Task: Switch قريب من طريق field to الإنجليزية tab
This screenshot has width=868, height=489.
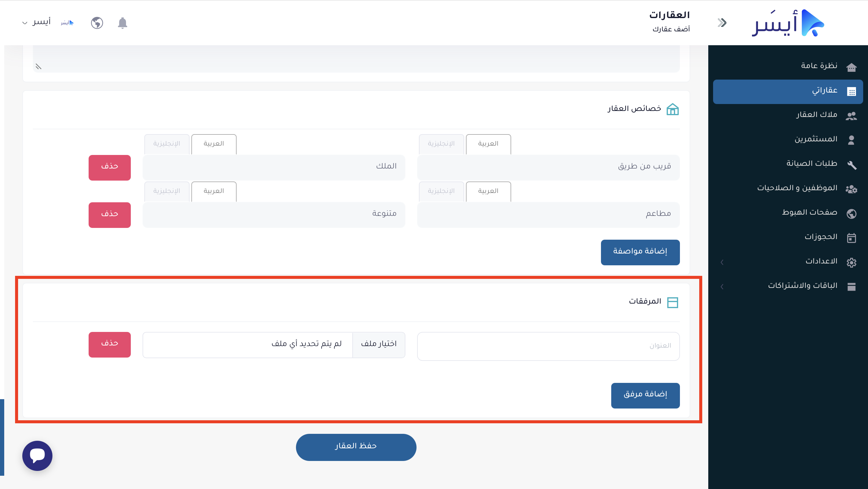Action: click(441, 144)
